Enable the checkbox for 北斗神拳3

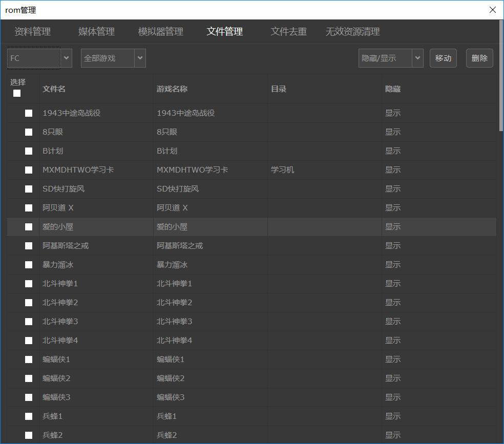[29, 322]
